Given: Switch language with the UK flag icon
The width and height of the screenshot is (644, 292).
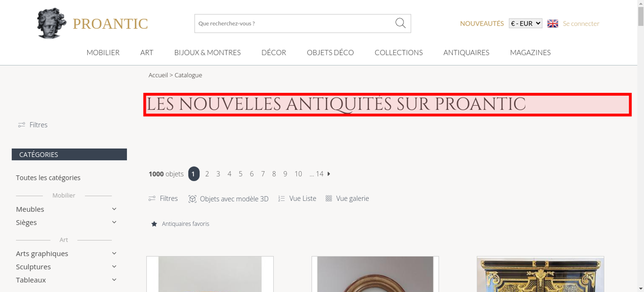Looking at the screenshot, I should point(553,23).
